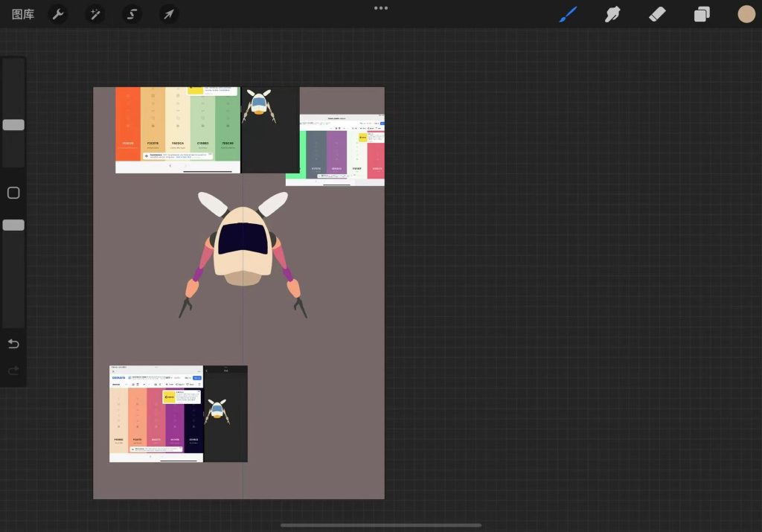Open the Actions wrench menu
Viewport: 762px width, 532px height.
58,14
